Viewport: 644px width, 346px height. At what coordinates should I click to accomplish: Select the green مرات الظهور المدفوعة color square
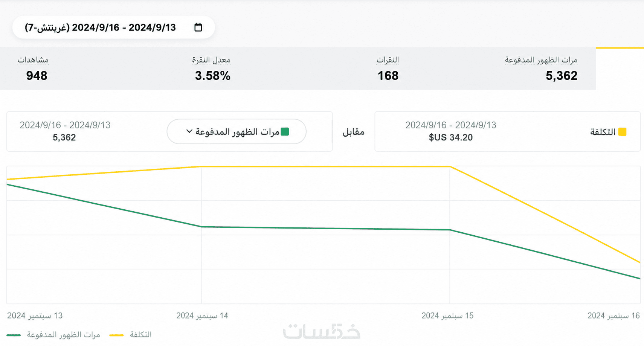point(285,131)
